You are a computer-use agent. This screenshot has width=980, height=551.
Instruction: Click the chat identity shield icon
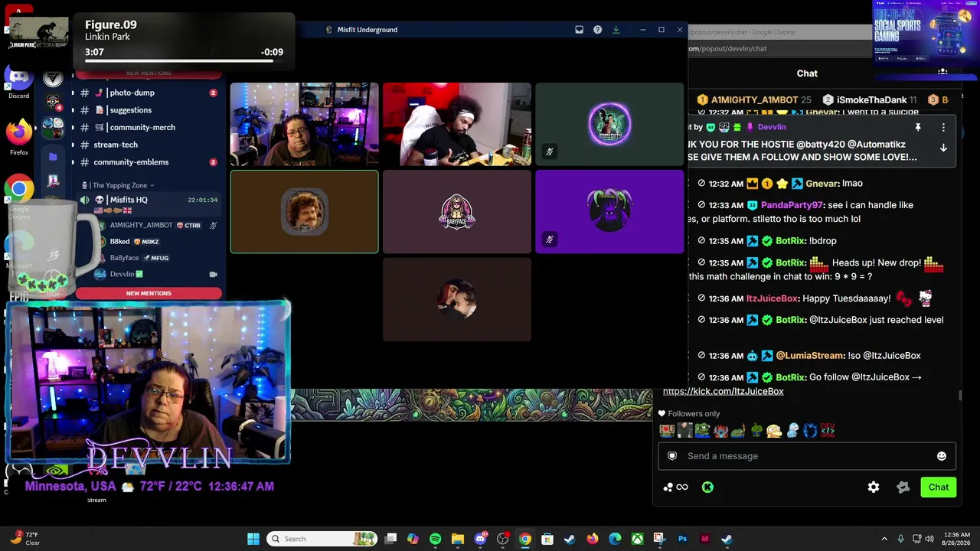pyautogui.click(x=672, y=456)
